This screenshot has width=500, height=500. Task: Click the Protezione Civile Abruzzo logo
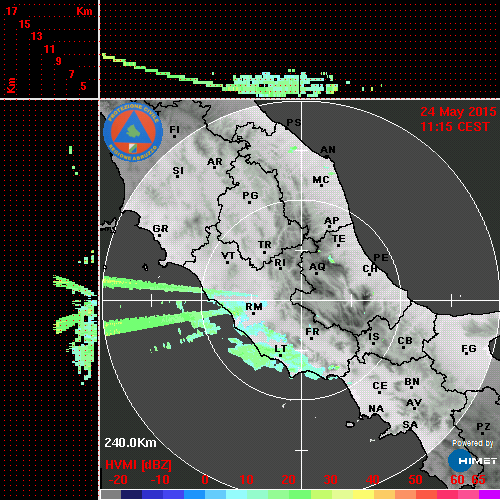[x=133, y=132]
